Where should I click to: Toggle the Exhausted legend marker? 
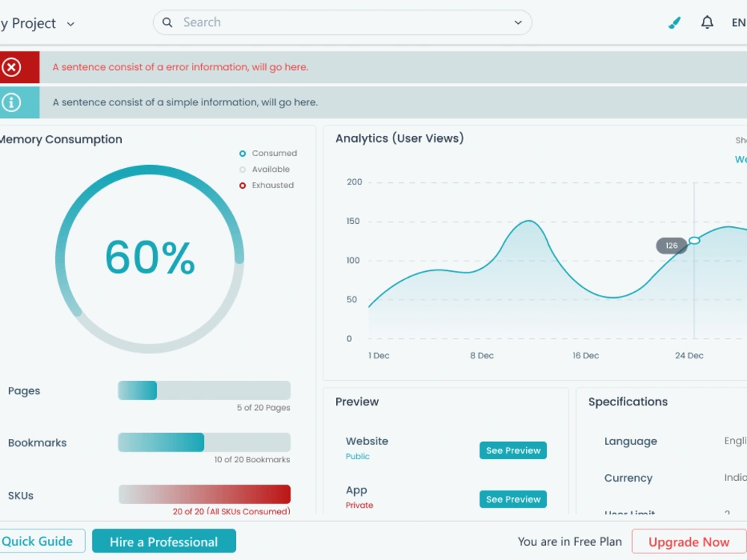(x=243, y=185)
